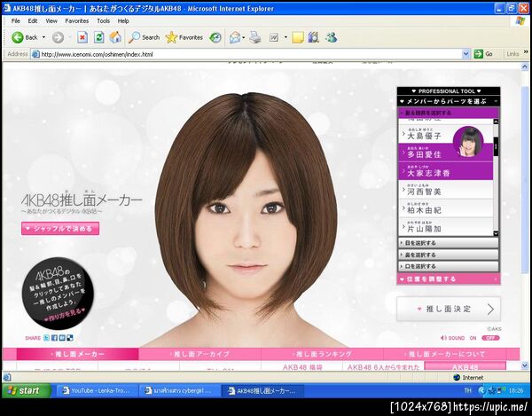Open Favorites star toolbar button
The width and height of the screenshot is (532, 416).
[x=184, y=37]
